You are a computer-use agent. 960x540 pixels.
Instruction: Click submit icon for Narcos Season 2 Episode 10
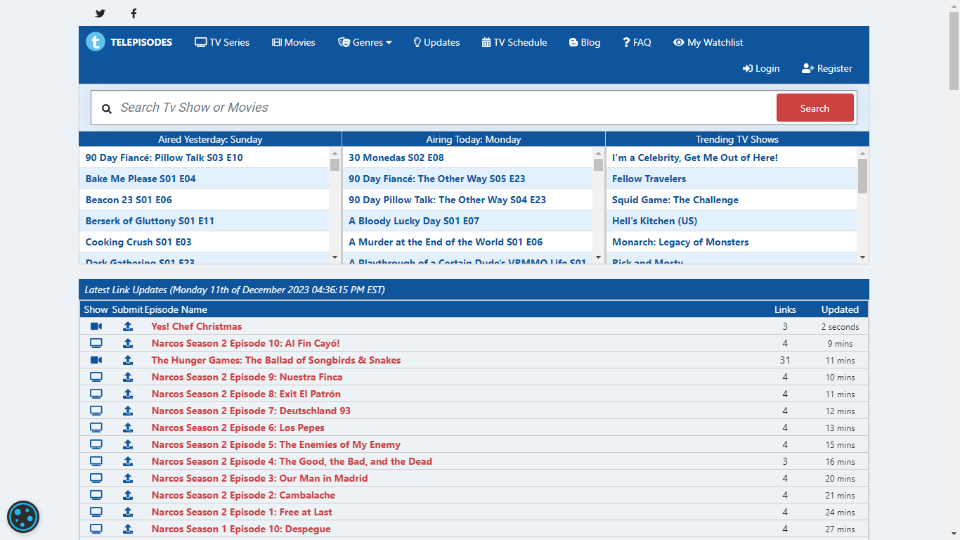127,343
